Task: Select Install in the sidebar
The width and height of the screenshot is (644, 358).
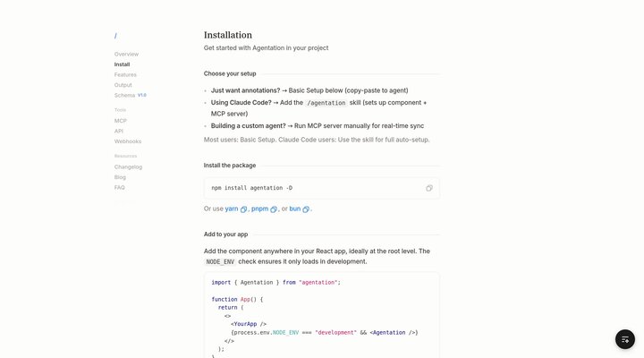Action: coord(122,64)
